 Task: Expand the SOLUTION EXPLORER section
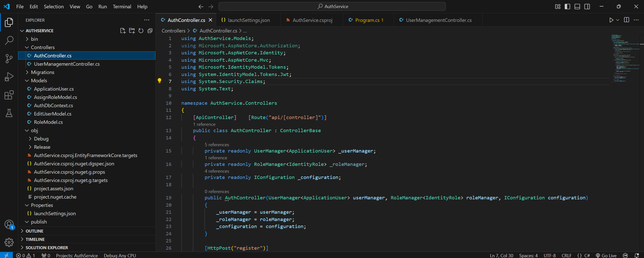87,248
